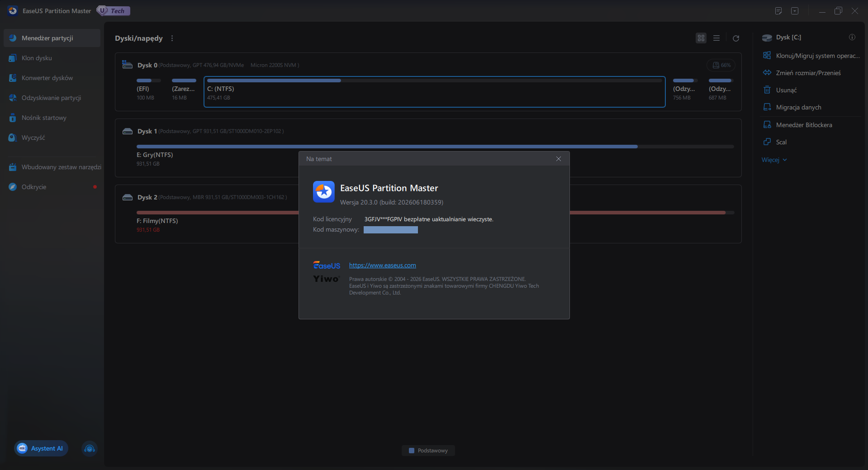Maximize or restore the EaseUS window
Viewport: 868px width, 470px height.
(838, 11)
